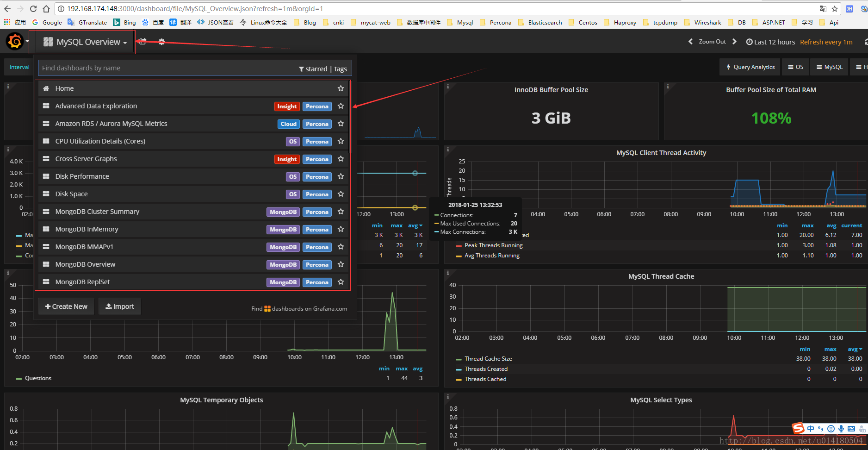Sort Thread Cache legend by avg
Viewport: 868px width, 450px height.
[x=855, y=349]
